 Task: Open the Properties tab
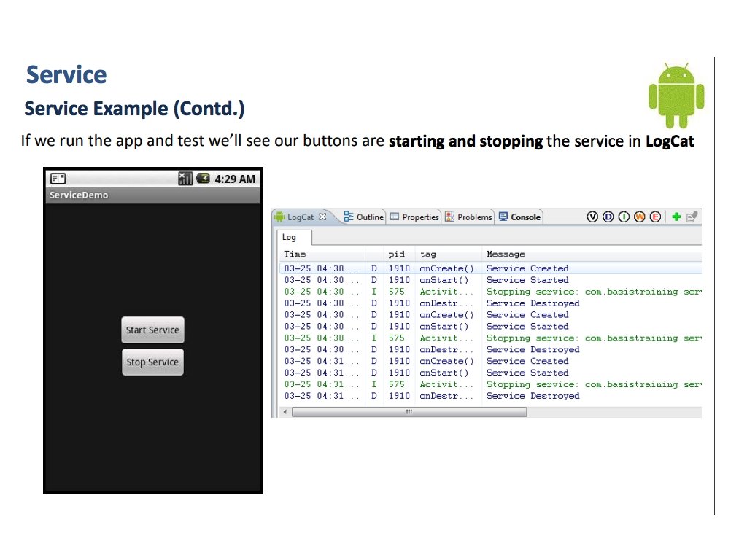pos(414,217)
